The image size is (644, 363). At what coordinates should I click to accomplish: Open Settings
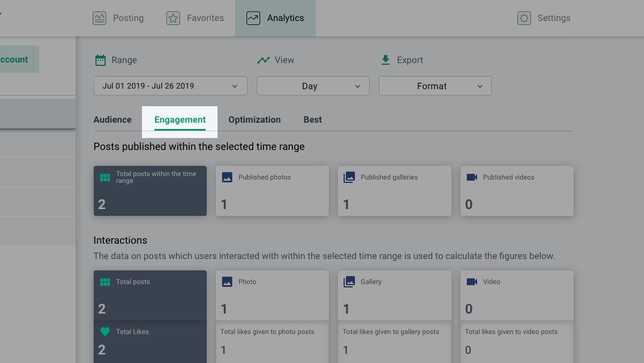pyautogui.click(x=544, y=18)
